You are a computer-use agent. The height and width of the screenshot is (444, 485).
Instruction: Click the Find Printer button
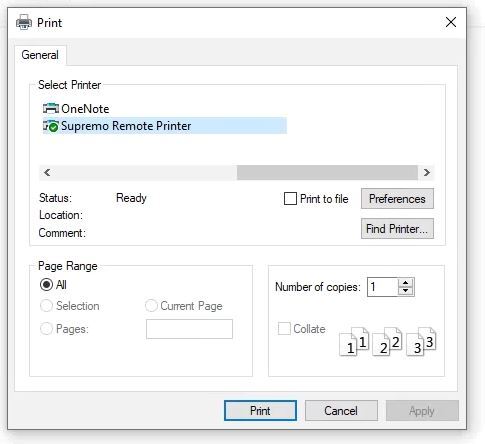click(x=397, y=229)
